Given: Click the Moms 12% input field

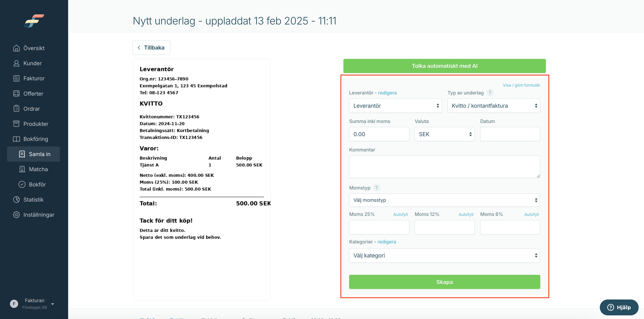Looking at the screenshot, I should [444, 227].
